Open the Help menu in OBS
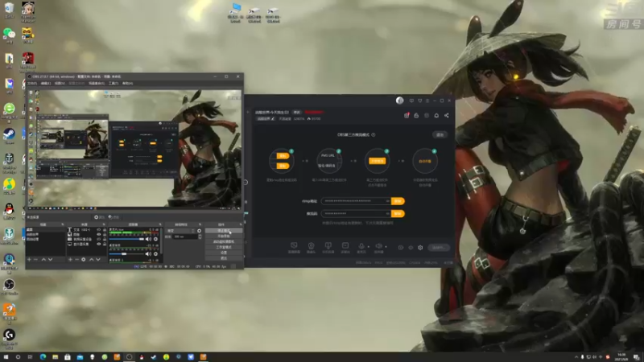This screenshot has height=362, width=644. pos(128,84)
